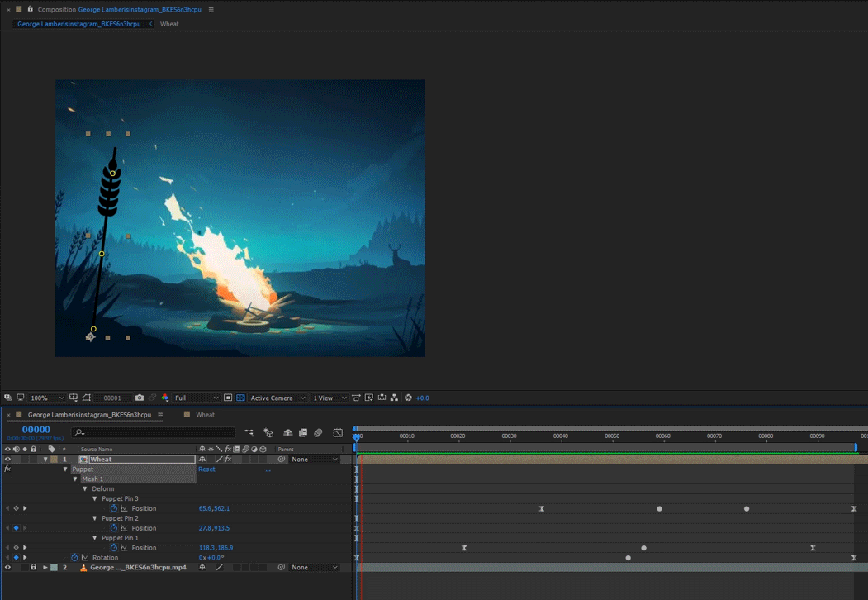
Task: Open the Show Channel color management icon
Action: (x=165, y=398)
